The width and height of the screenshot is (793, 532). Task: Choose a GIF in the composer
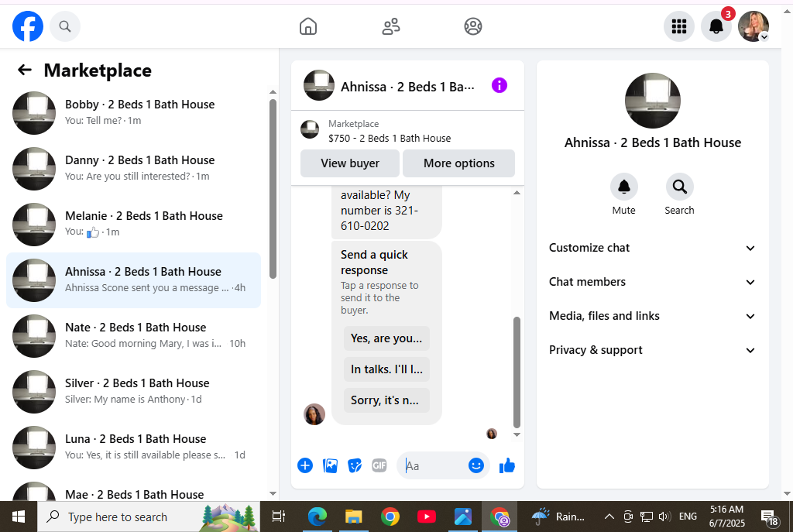pyautogui.click(x=379, y=465)
